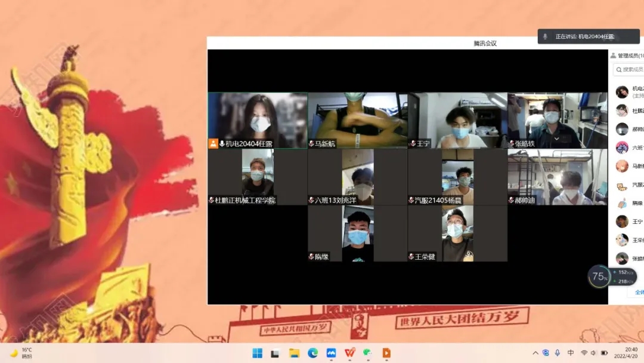Image resolution: width=644 pixels, height=363 pixels.
Task: Open File Explorer from the taskbar
Action: pyautogui.click(x=294, y=353)
